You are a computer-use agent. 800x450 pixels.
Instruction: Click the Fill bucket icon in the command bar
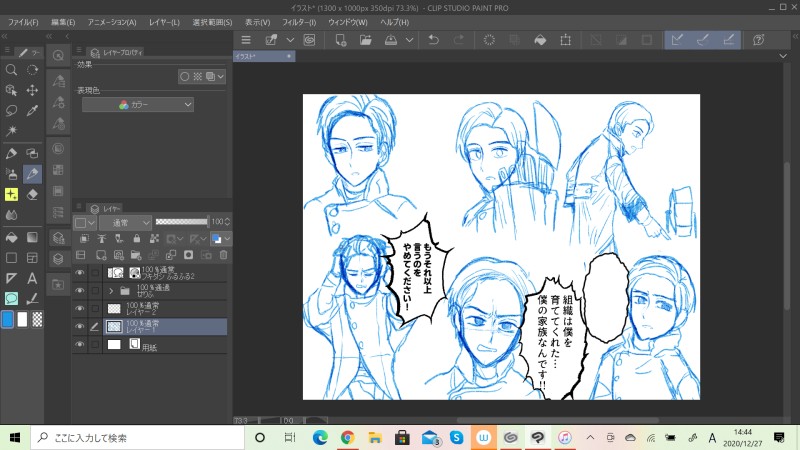539,40
